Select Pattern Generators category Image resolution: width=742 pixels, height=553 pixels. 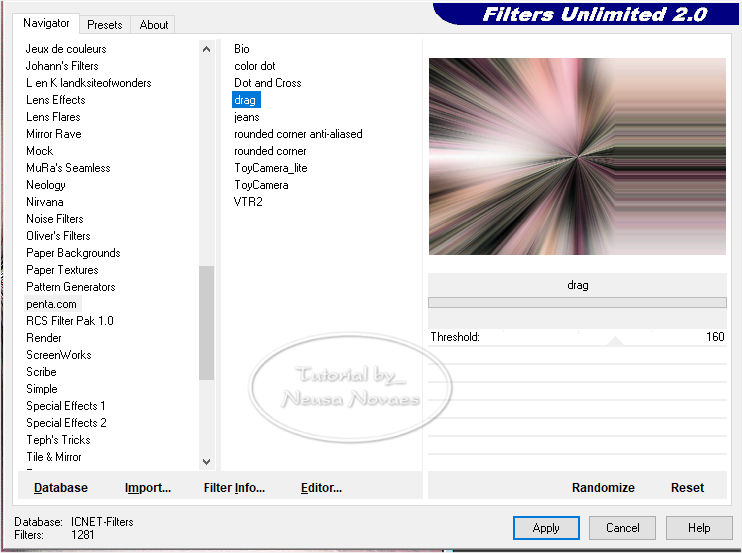71,287
